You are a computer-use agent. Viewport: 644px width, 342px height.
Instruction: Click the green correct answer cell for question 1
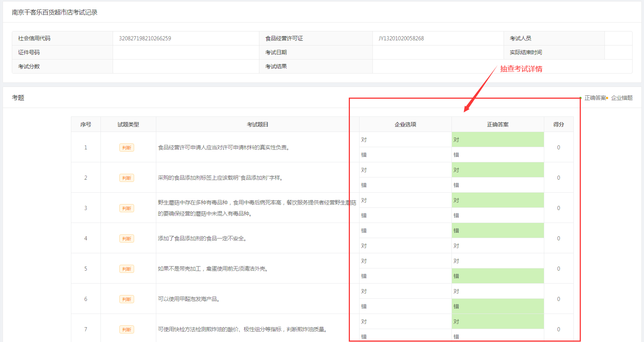pos(498,140)
